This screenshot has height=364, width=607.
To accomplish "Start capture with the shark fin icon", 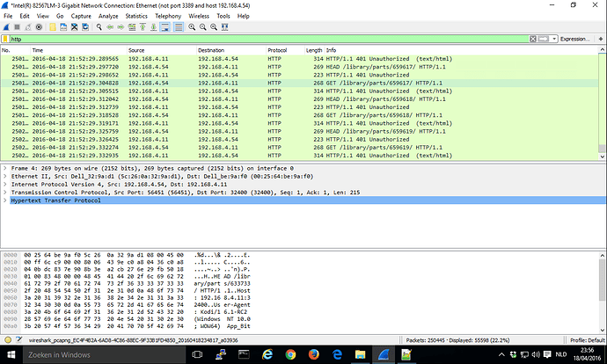I will coord(6,27).
